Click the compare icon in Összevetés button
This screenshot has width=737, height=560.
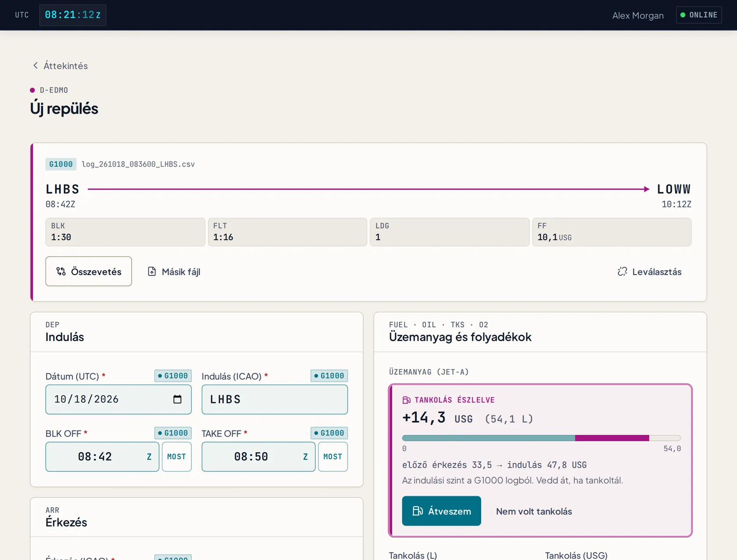point(61,271)
